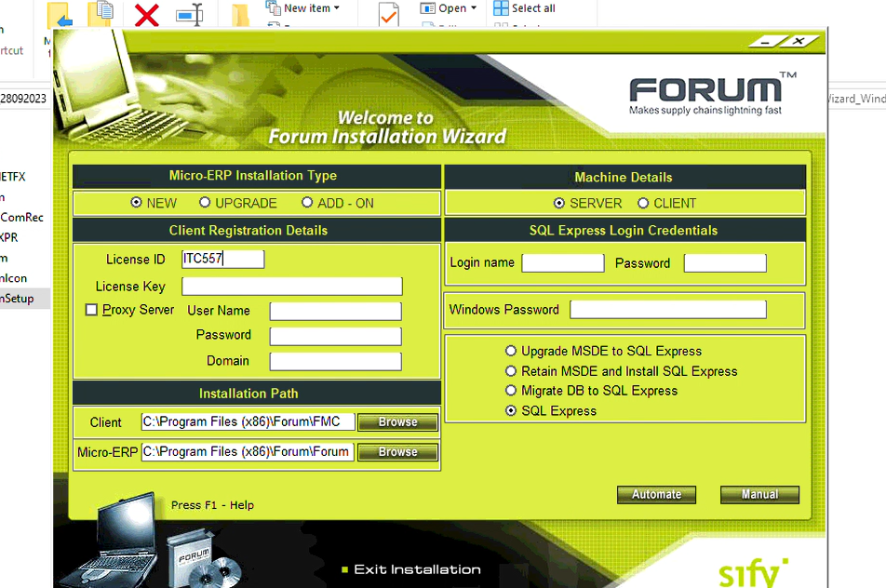The image size is (886, 588).
Task: Select the standalone SQL Express option
Action: (511, 410)
